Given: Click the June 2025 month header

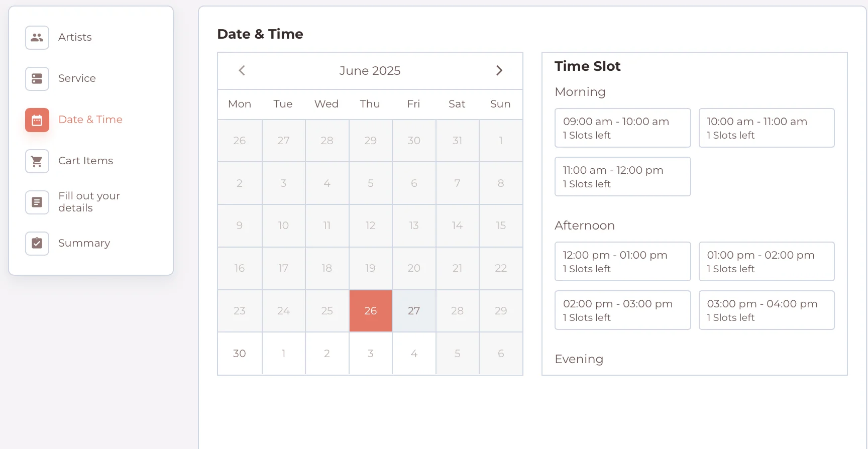Looking at the screenshot, I should click(x=370, y=71).
